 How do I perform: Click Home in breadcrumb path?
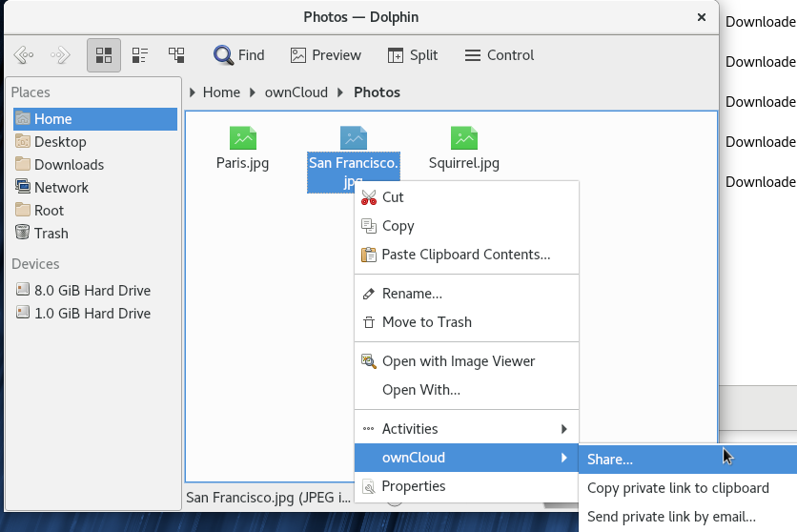[221, 92]
